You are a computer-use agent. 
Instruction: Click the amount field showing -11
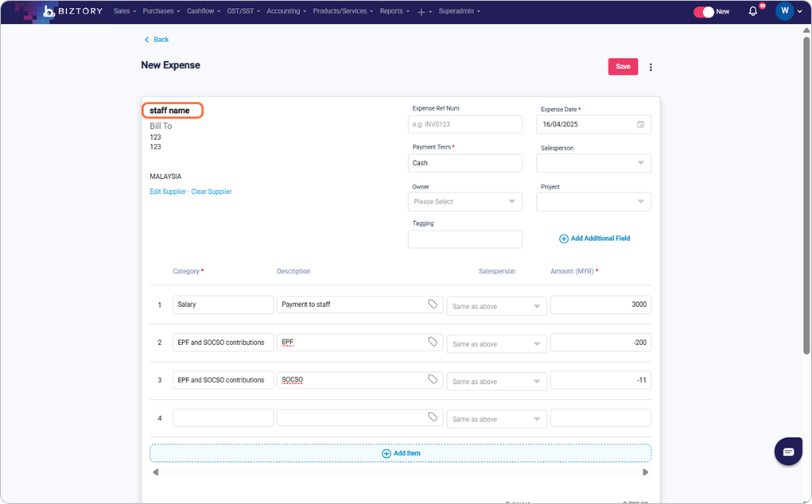600,380
